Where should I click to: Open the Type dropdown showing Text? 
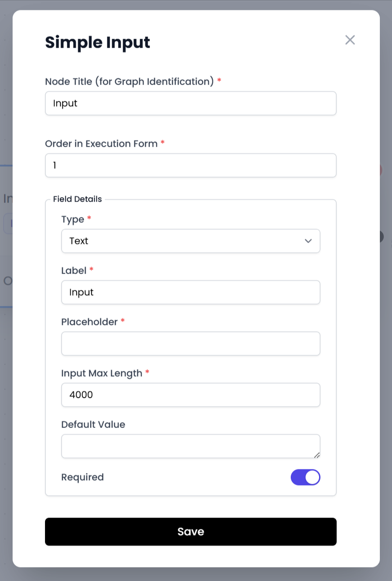[x=190, y=241]
